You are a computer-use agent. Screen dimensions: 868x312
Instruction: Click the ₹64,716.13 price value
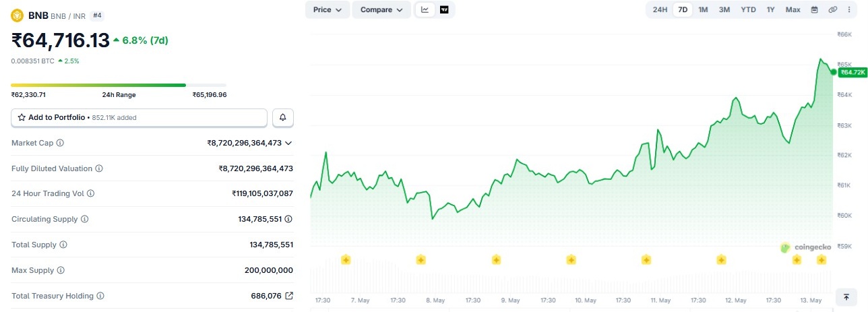point(61,40)
